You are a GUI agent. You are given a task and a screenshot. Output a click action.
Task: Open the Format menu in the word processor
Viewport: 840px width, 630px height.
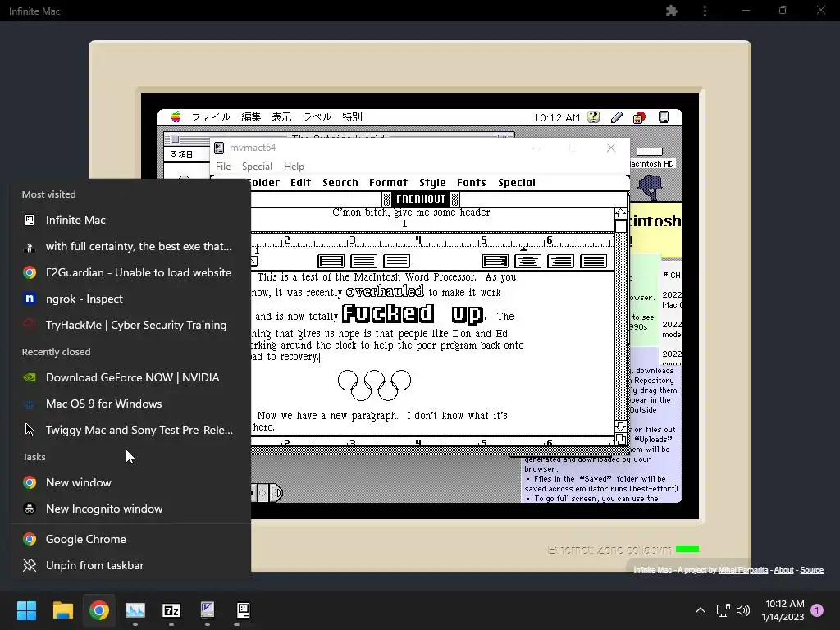[388, 183]
